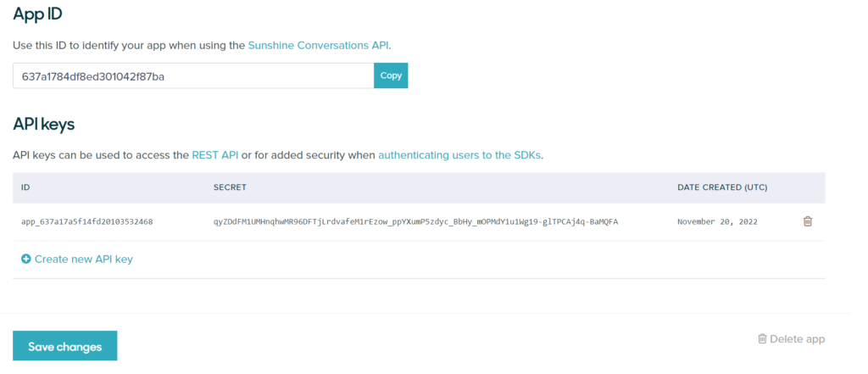Click the plus icon beside Create new API key

pyautogui.click(x=26, y=259)
